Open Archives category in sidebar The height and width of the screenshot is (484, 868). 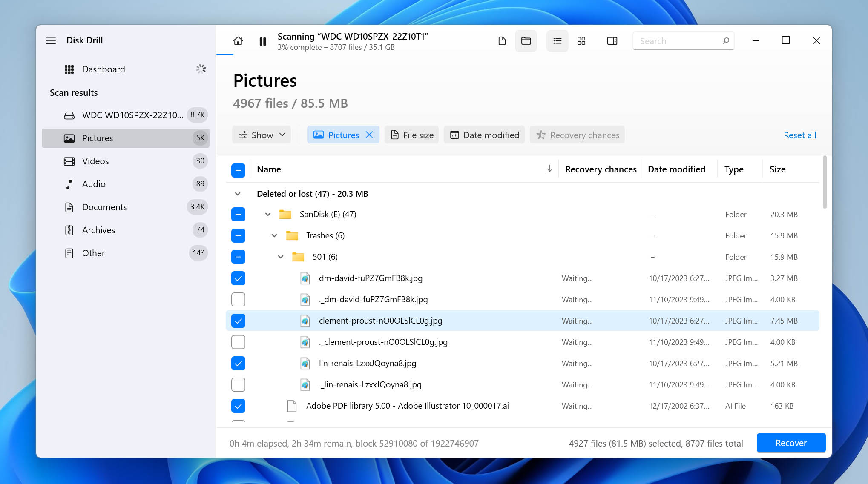[126, 230]
